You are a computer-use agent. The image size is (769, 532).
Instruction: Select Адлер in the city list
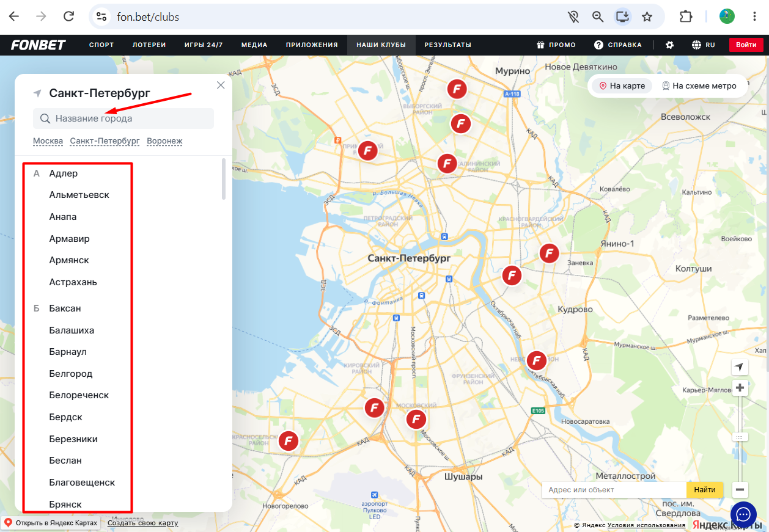64,173
